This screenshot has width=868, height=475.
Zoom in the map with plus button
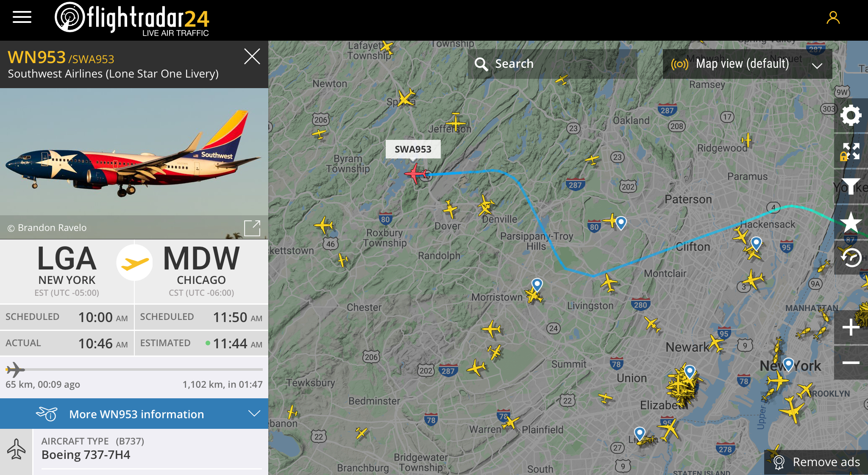[851, 327]
